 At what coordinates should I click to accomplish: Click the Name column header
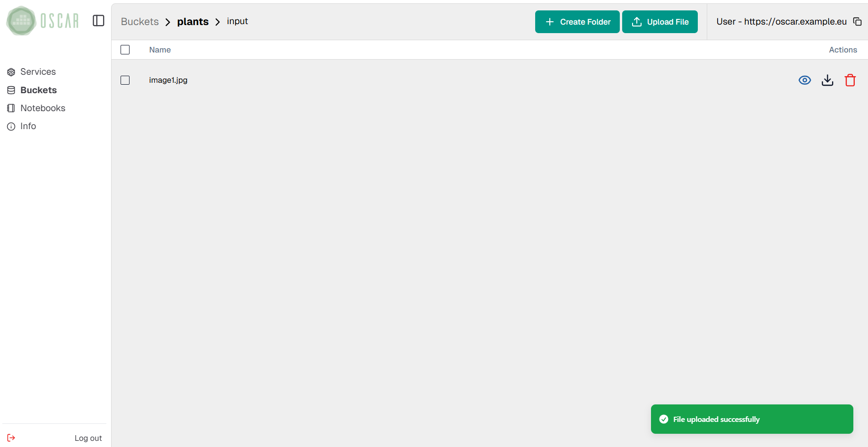click(x=159, y=49)
